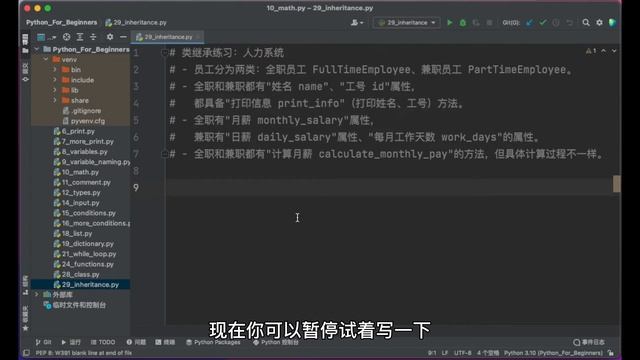Click Git Commit checkmark icon
The width and height of the screenshot is (640, 360).
click(x=542, y=22)
